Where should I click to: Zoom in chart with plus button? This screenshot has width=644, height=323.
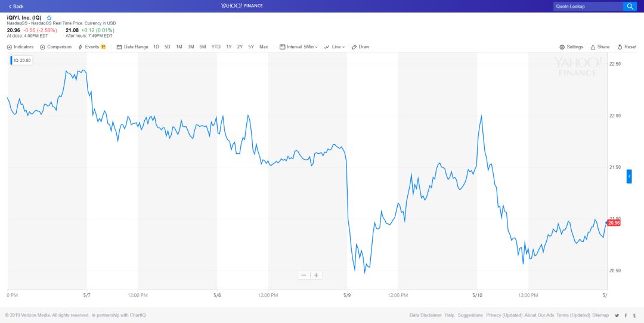316,275
